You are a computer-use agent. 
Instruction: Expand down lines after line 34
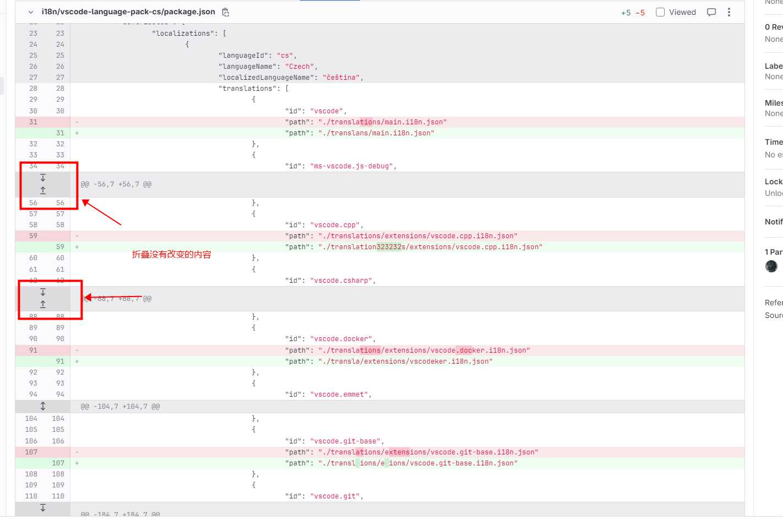point(43,178)
